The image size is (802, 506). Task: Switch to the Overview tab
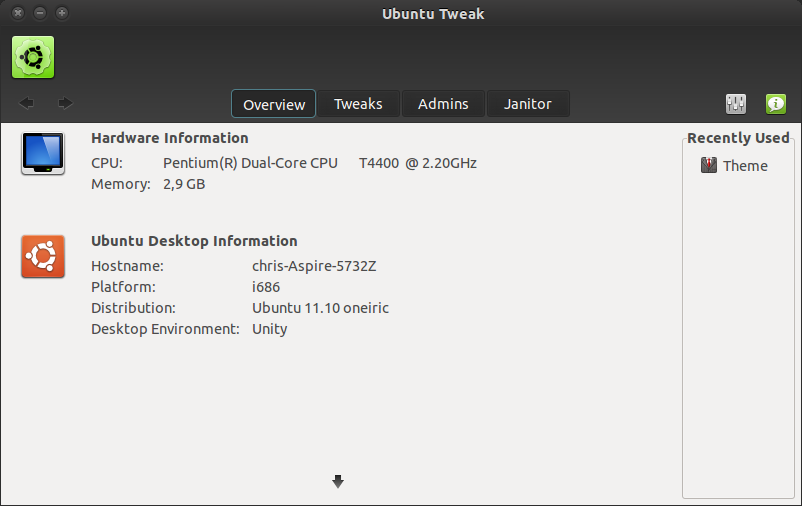coord(274,104)
